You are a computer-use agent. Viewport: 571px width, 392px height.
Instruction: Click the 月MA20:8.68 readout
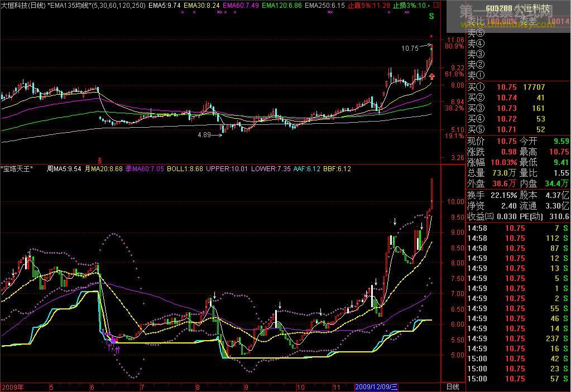click(x=103, y=169)
